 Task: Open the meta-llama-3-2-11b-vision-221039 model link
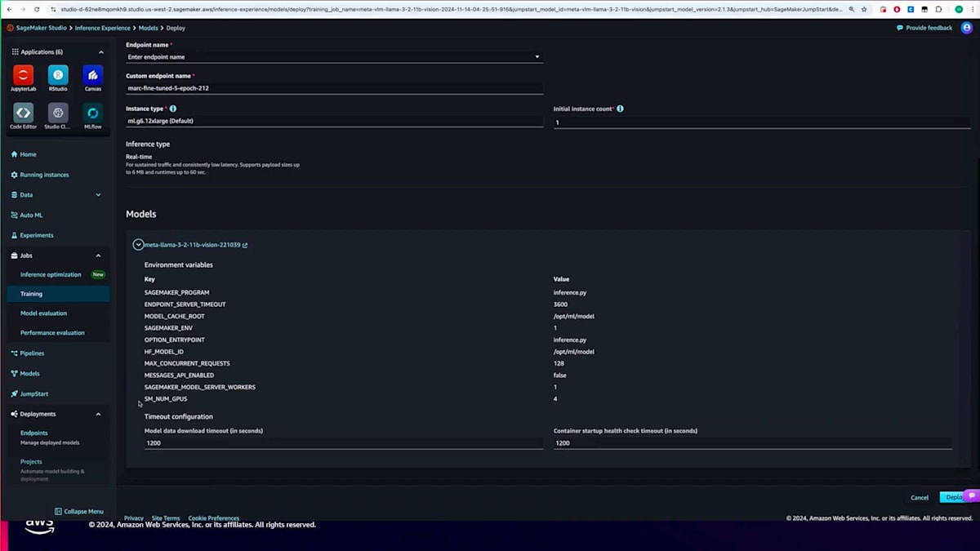193,245
